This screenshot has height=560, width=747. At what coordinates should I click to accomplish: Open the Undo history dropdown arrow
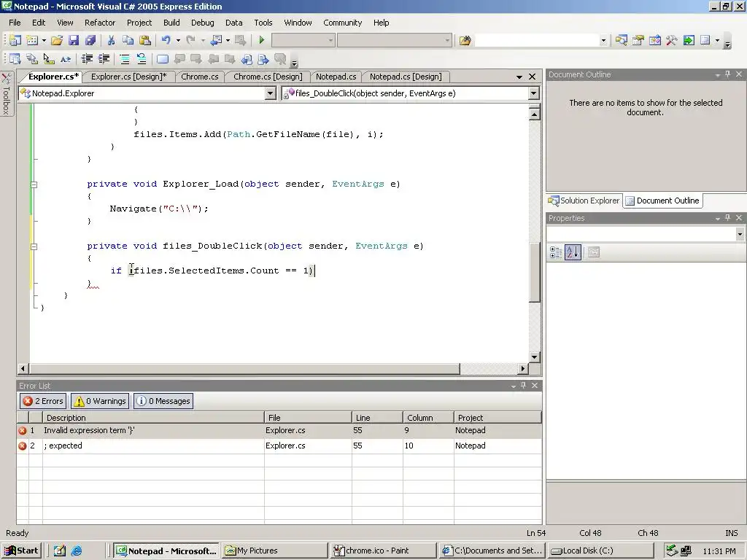178,41
